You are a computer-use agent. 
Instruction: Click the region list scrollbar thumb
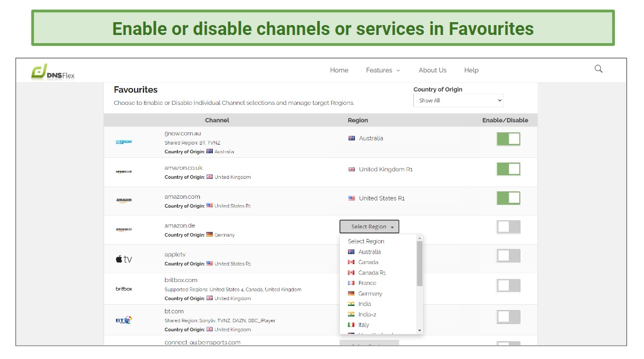click(420, 263)
